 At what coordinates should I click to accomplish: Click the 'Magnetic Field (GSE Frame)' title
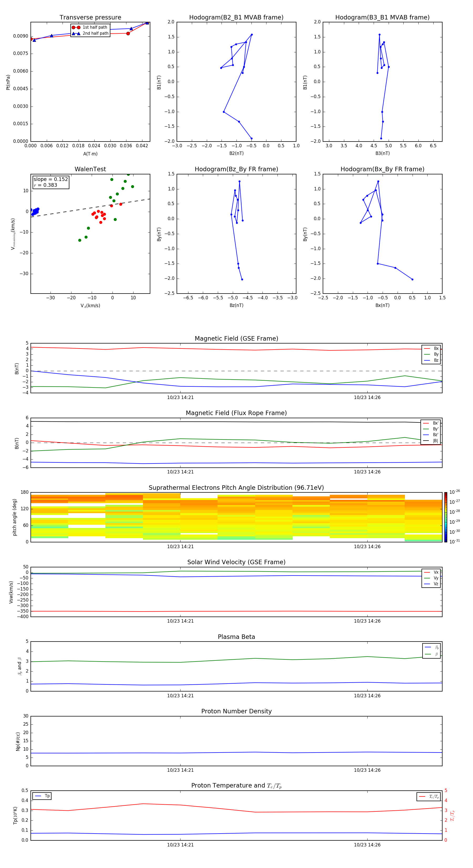[x=236, y=339]
